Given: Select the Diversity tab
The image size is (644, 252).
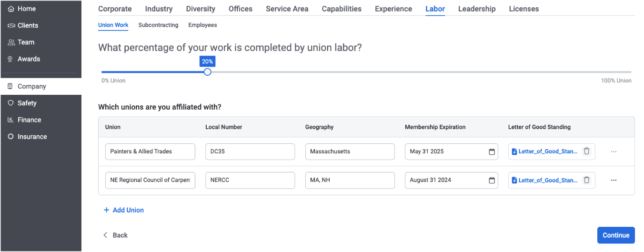Looking at the screenshot, I should click(201, 9).
